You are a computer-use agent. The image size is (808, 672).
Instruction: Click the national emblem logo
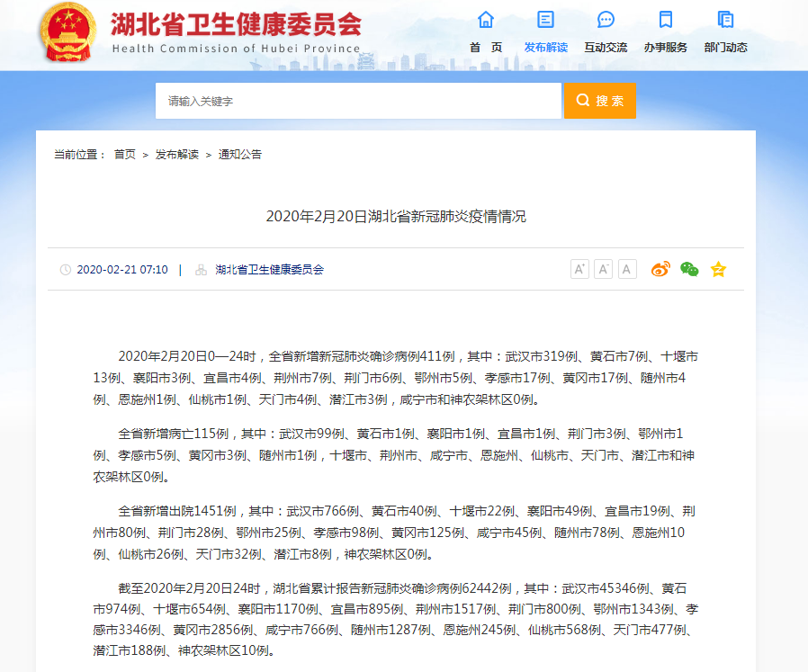(x=68, y=32)
